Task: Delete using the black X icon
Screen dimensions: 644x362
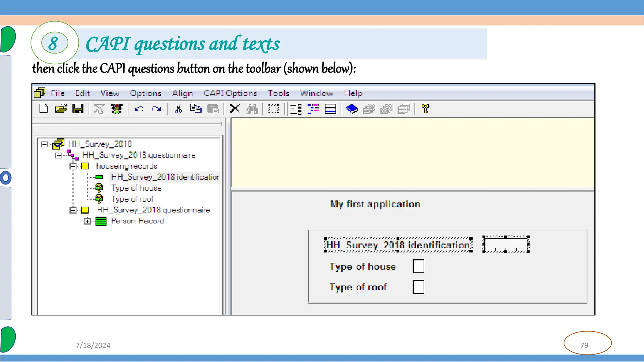Action: 235,109
